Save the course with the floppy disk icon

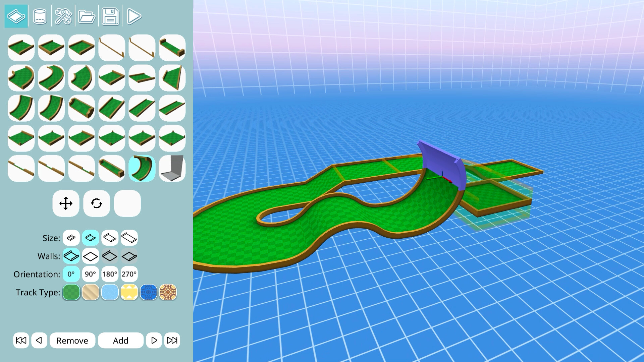(111, 16)
